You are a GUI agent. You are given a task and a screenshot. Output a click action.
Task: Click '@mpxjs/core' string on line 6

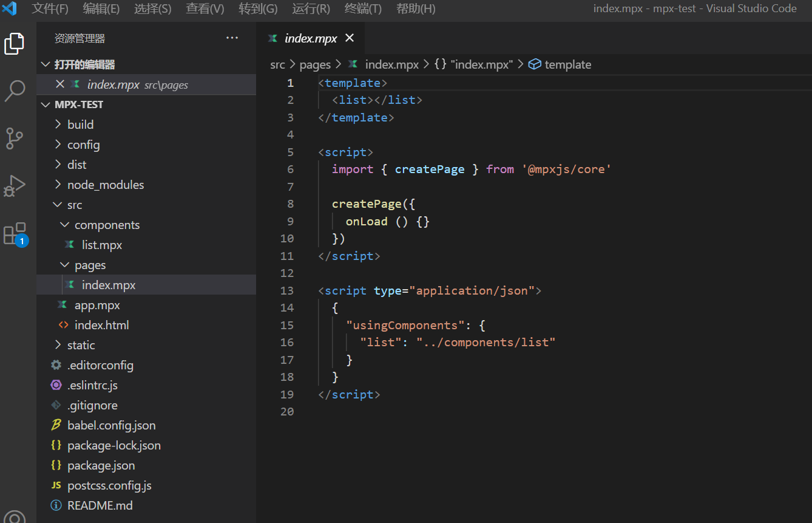click(x=566, y=169)
